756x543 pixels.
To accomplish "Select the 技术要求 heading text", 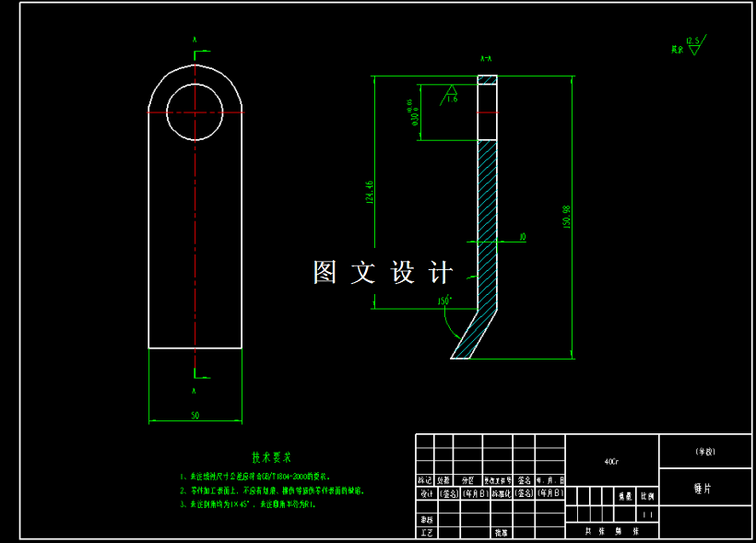I will [271, 457].
